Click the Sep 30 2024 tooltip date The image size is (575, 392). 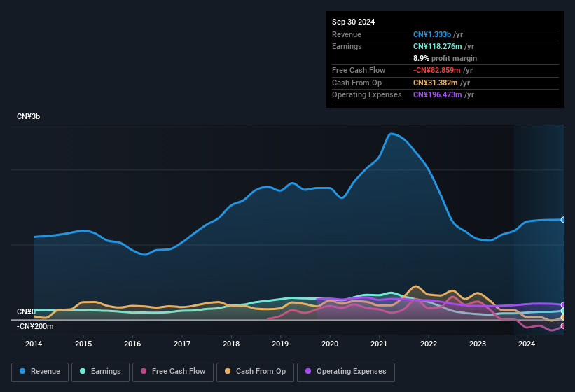(x=353, y=22)
